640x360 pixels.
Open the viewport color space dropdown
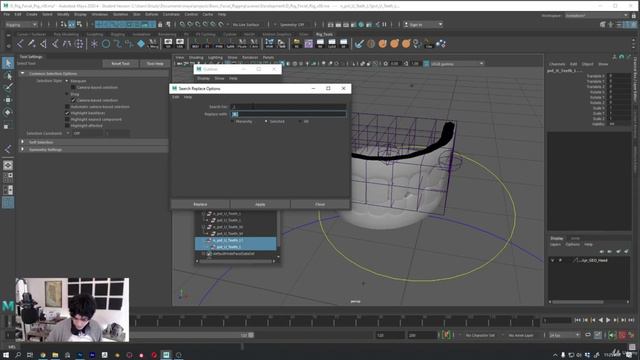[457, 64]
